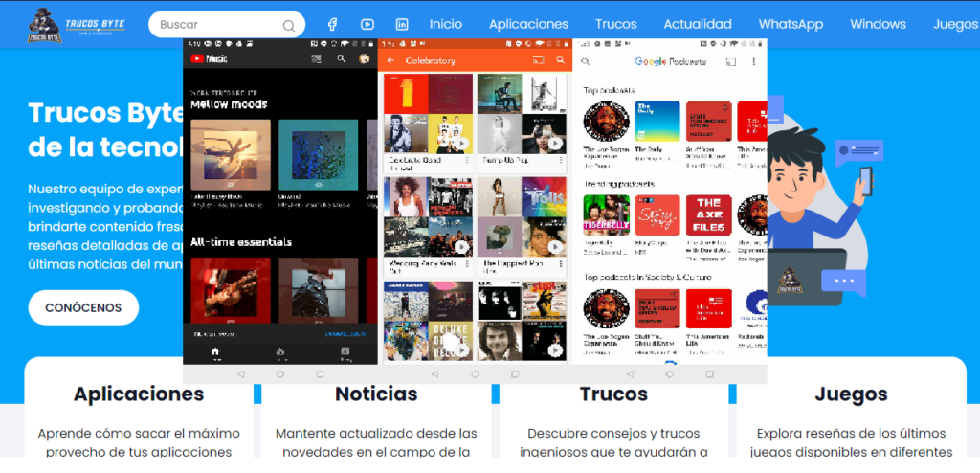The image size is (980, 473).
Task: Tap Android recents square under Google Podcasts
Action: click(709, 374)
